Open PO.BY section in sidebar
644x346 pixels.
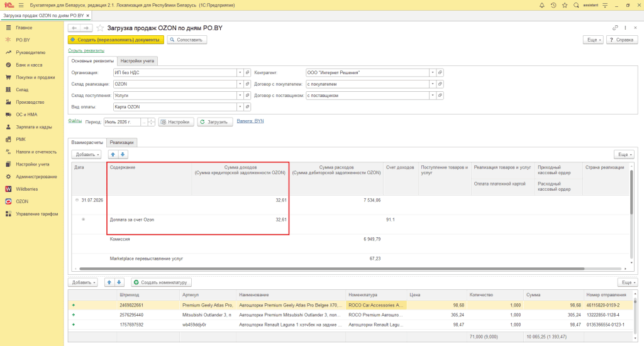pyautogui.click(x=23, y=40)
